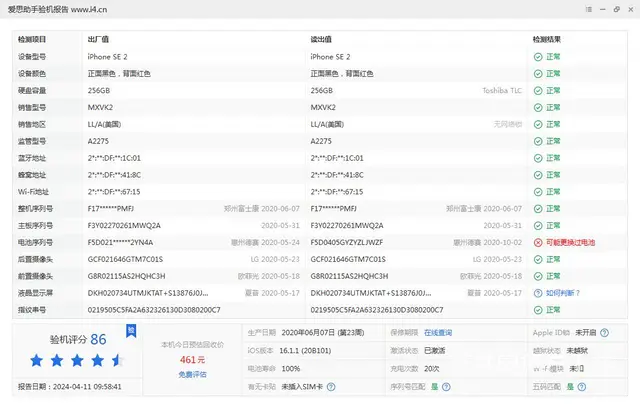The image size is (640, 407).
Task: Select factory battery serial F5D021******2YN4A
Action: click(120, 242)
